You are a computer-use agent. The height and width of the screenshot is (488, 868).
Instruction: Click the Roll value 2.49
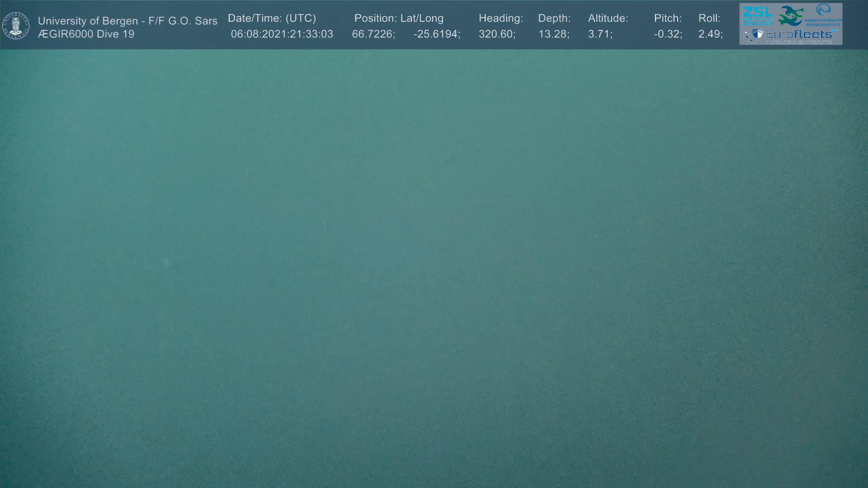click(710, 34)
